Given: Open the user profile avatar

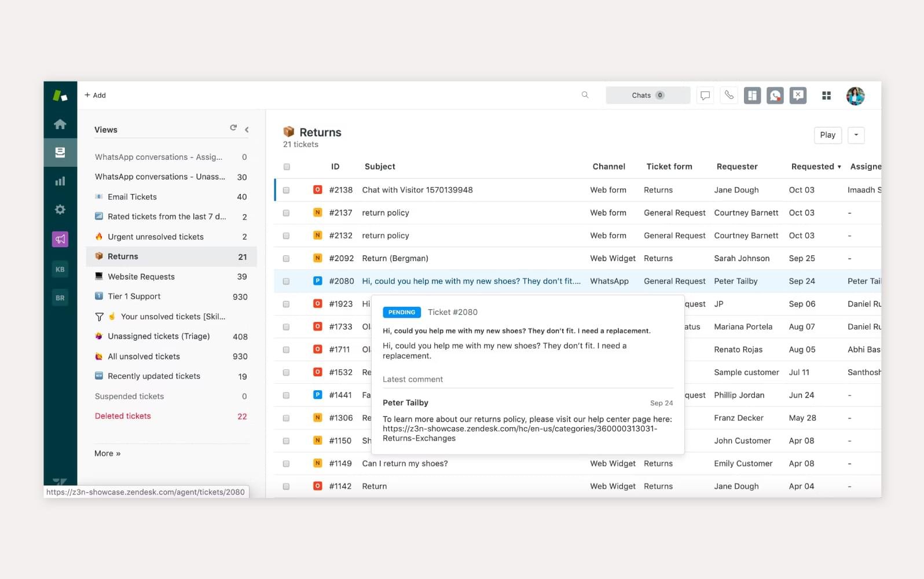Looking at the screenshot, I should [855, 96].
